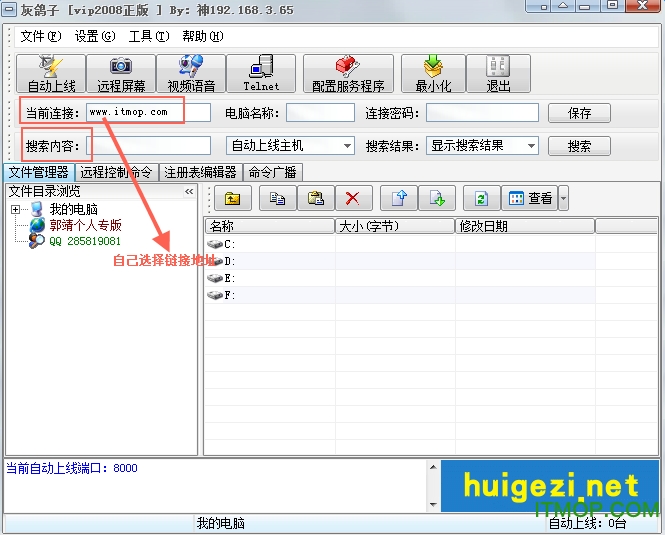Screen dimensions: 665x535
Task: Click the 退出 exit toolbar button
Action: 498,73
